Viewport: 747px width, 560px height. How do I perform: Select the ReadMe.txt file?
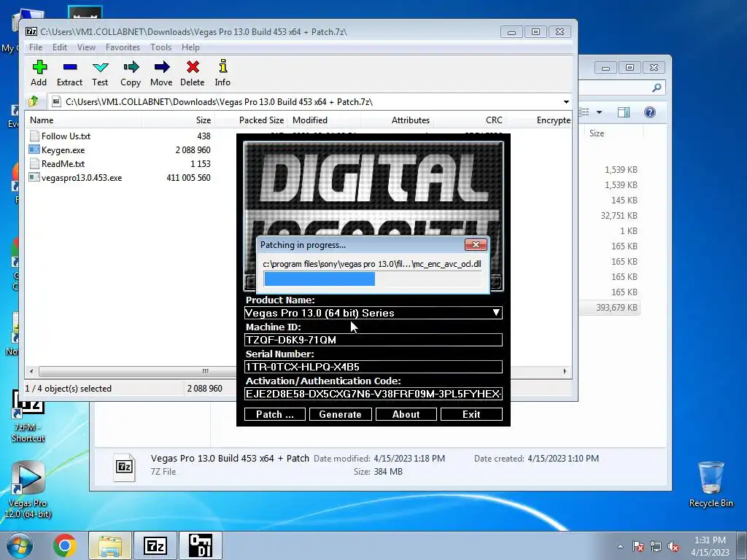63,164
